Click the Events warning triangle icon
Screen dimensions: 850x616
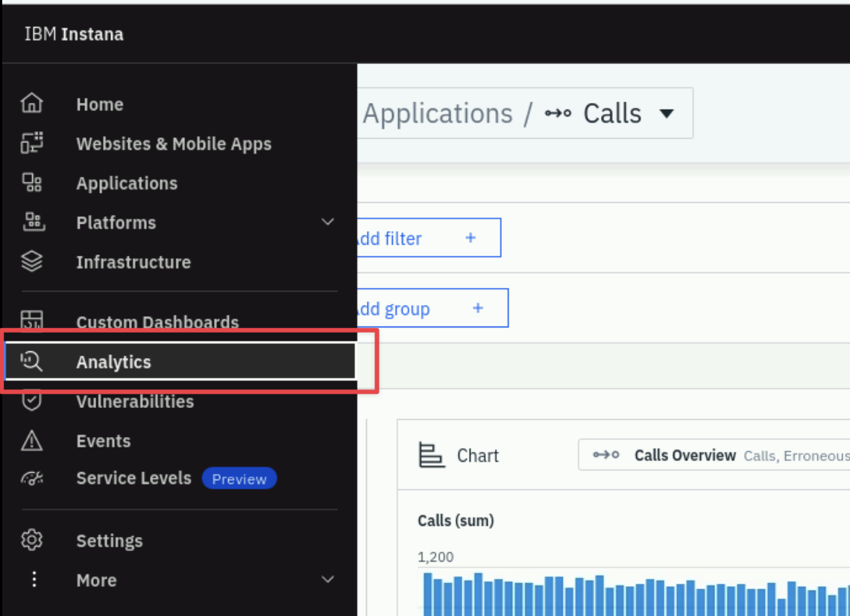(31, 440)
